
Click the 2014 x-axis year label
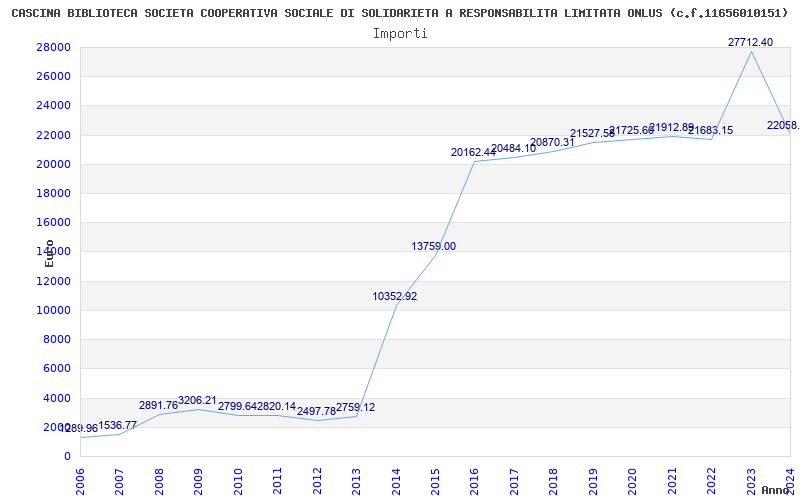click(396, 482)
